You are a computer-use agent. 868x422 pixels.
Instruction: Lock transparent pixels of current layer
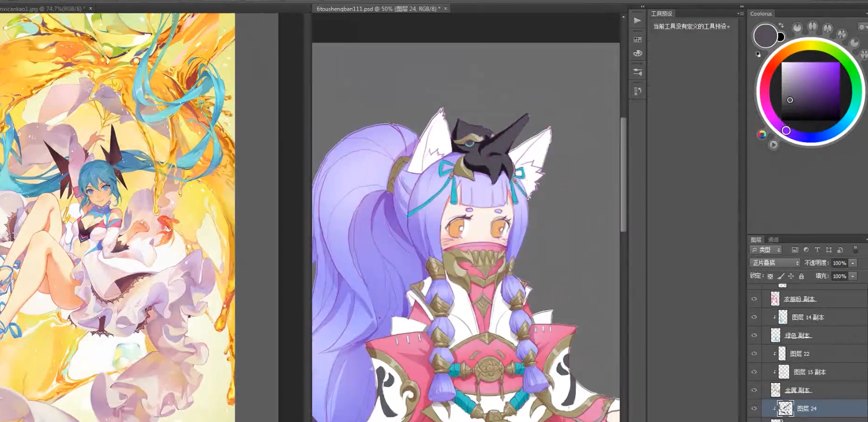coord(770,277)
